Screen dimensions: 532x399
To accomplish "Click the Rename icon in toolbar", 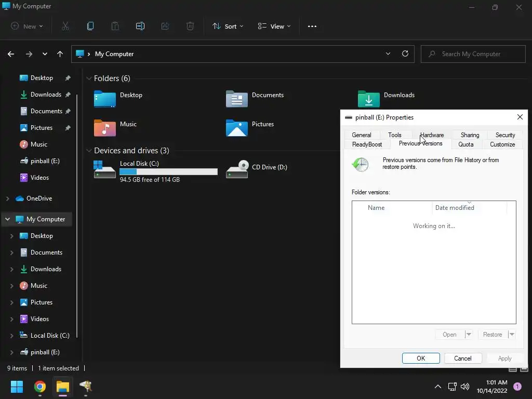I will (x=140, y=26).
